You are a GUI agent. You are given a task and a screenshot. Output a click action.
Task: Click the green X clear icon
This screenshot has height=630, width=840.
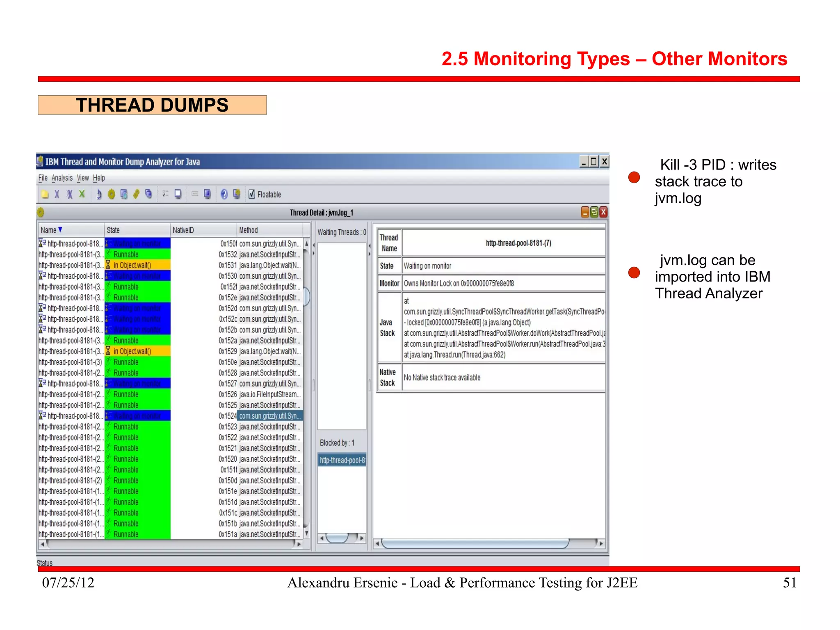point(82,194)
